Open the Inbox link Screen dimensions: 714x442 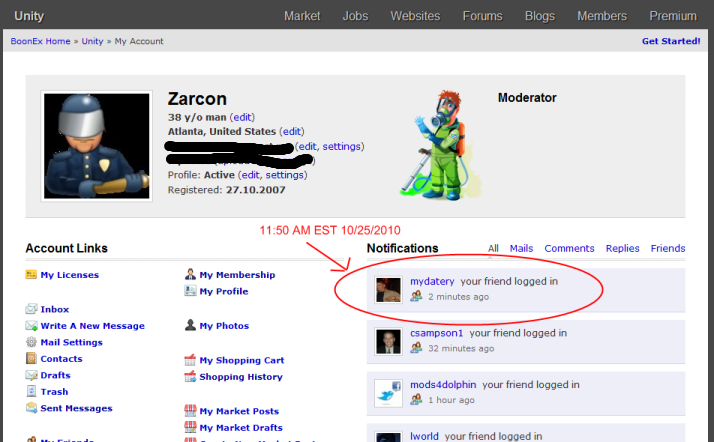point(55,310)
